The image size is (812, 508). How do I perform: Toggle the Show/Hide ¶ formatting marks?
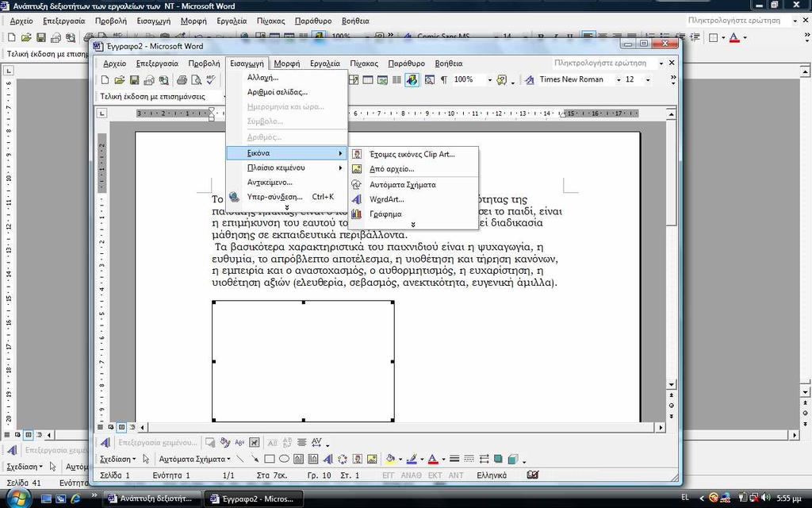click(444, 80)
